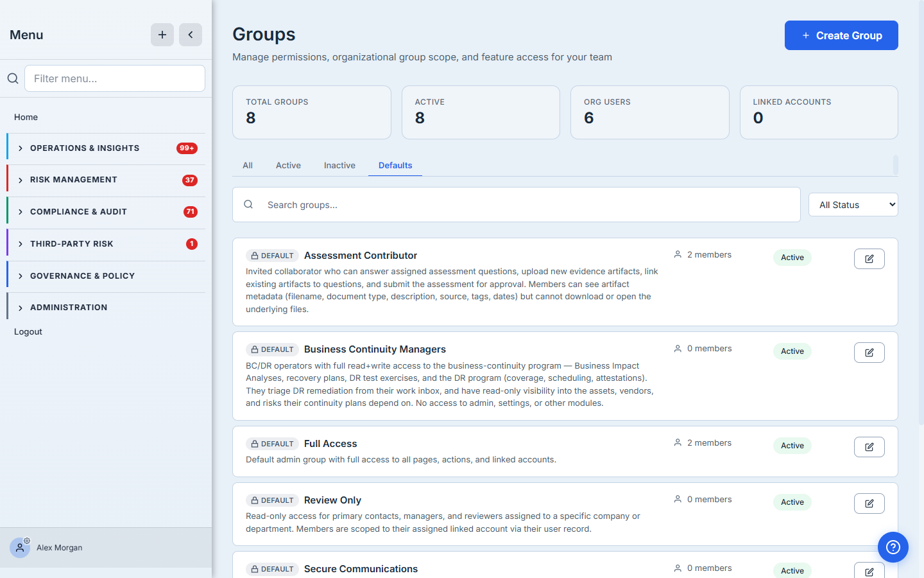Edit the Review Only group
The height and width of the screenshot is (578, 924).
pyautogui.click(x=869, y=504)
